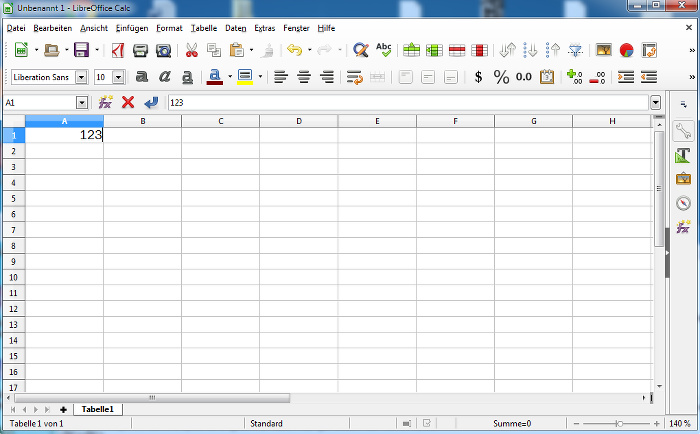Expand the Name Box dropdown
The height and width of the screenshot is (434, 700).
82,103
